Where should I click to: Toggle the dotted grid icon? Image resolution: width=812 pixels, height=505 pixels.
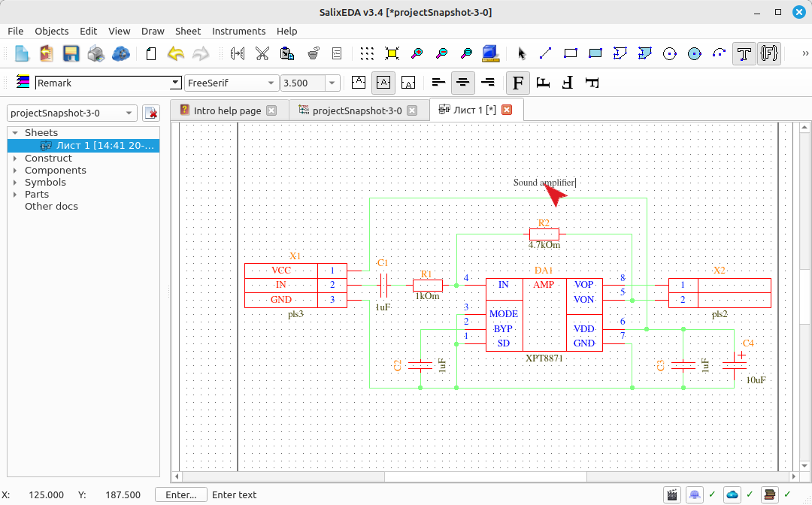pyautogui.click(x=367, y=53)
